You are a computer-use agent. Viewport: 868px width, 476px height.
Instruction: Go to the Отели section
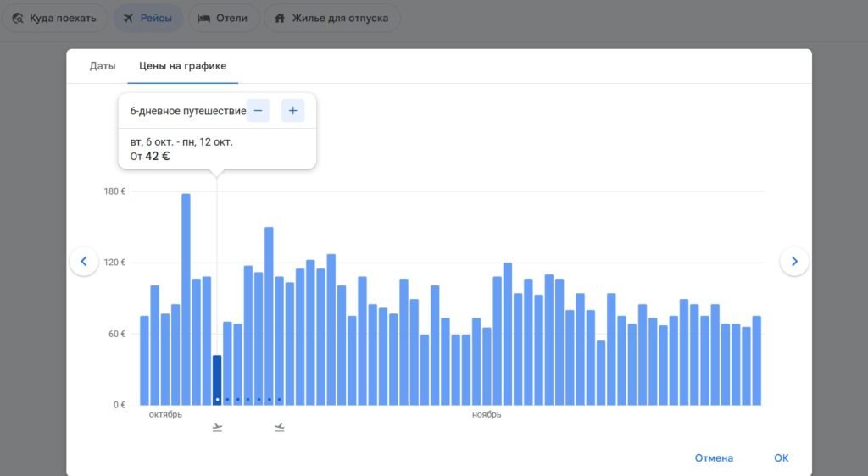224,19
